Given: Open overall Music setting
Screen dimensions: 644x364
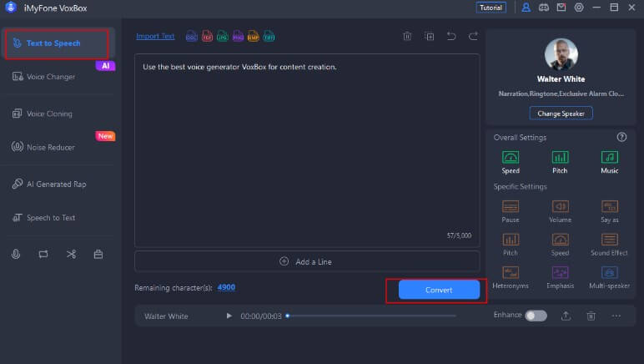Looking at the screenshot, I should pyautogui.click(x=610, y=162).
